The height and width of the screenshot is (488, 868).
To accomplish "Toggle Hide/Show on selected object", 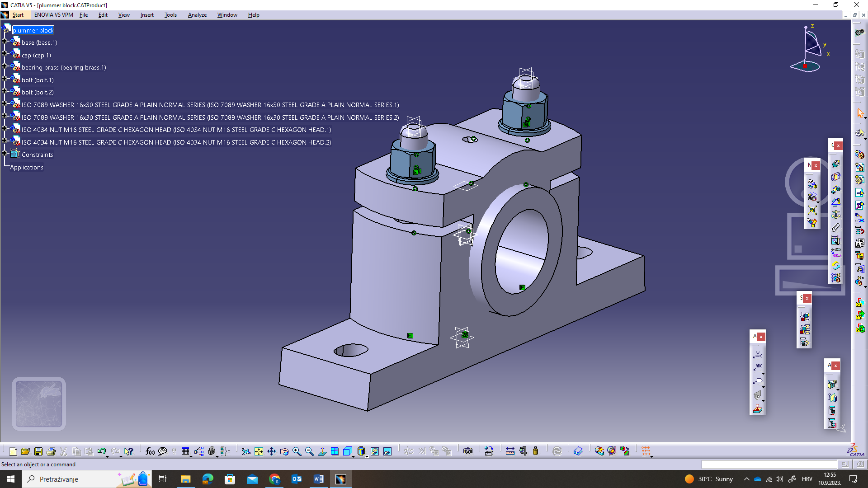I will point(375,451).
